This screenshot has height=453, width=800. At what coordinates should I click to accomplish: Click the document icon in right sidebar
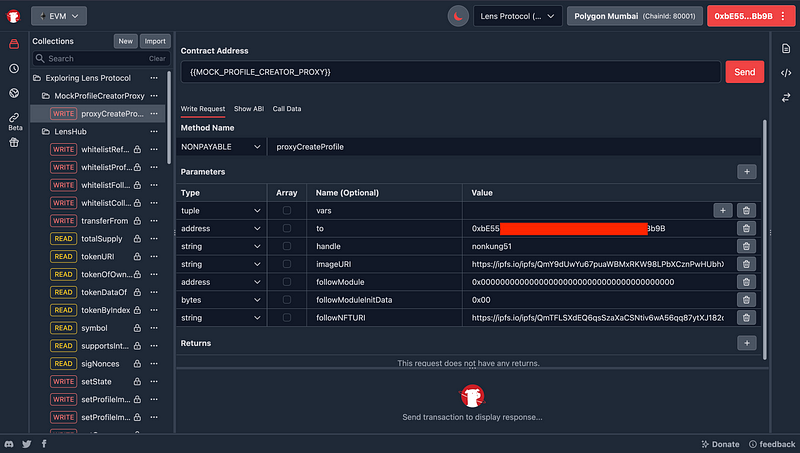(786, 48)
